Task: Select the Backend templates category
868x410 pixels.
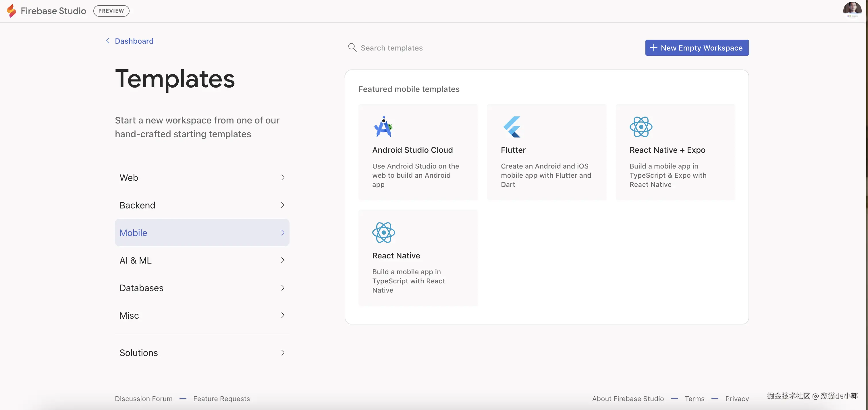Action: 202,205
